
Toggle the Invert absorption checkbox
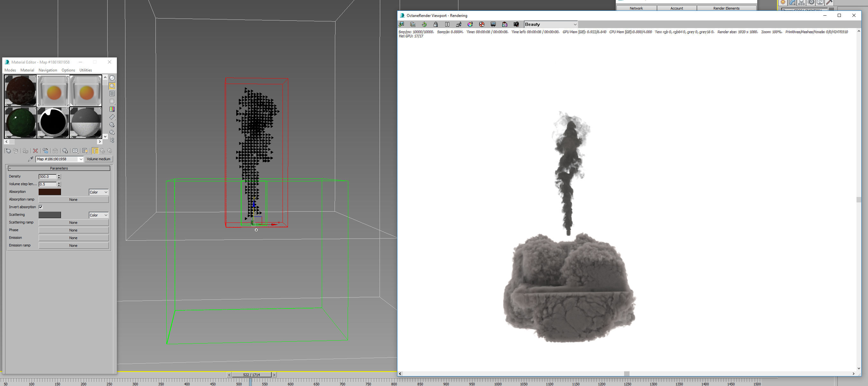coord(41,207)
